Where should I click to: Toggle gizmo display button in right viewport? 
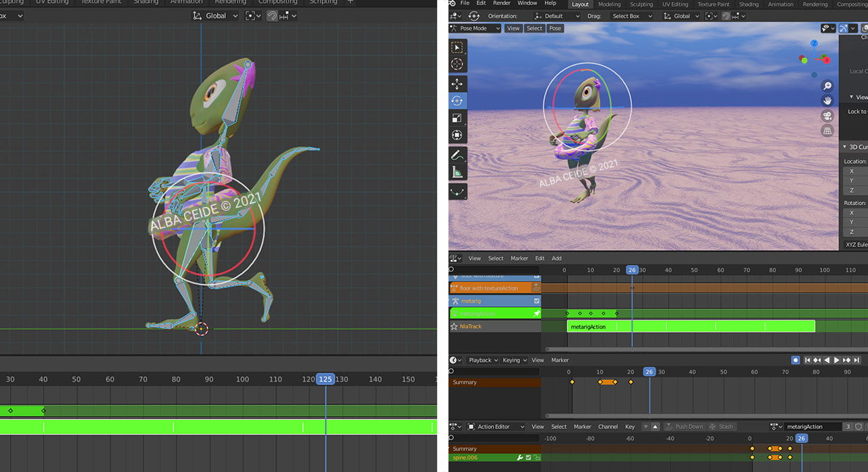[843, 28]
